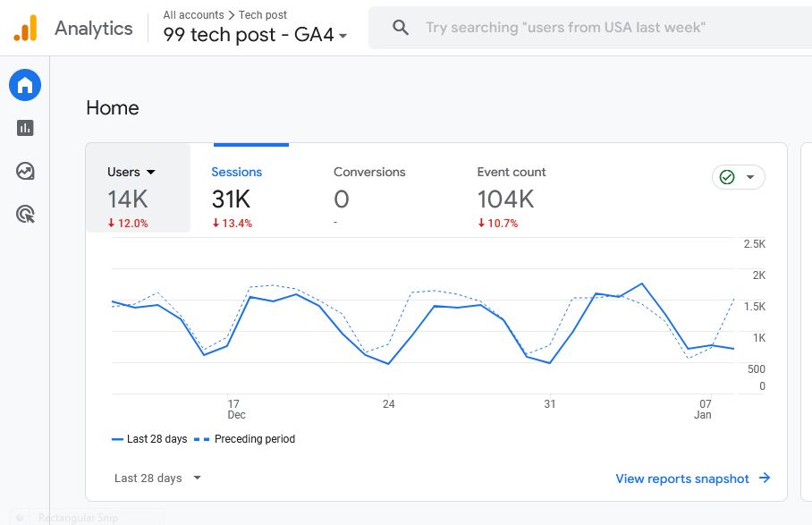Screen dimensions: 812x525
Task: Open the Reports bar chart icon
Action: tap(25, 128)
